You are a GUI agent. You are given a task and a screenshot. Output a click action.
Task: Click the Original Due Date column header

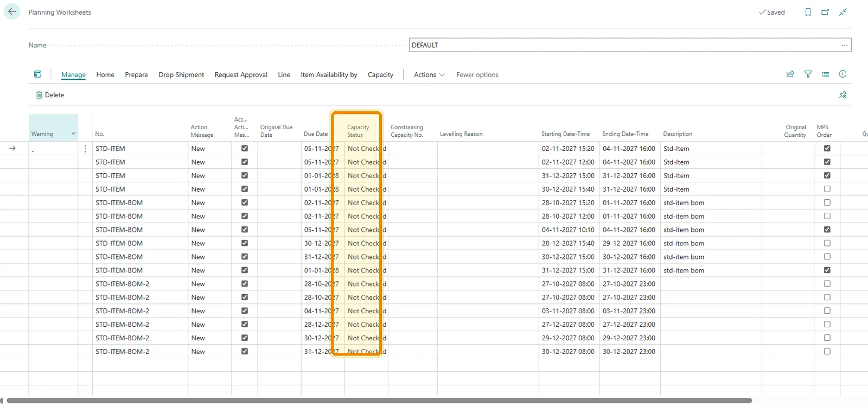pos(276,131)
